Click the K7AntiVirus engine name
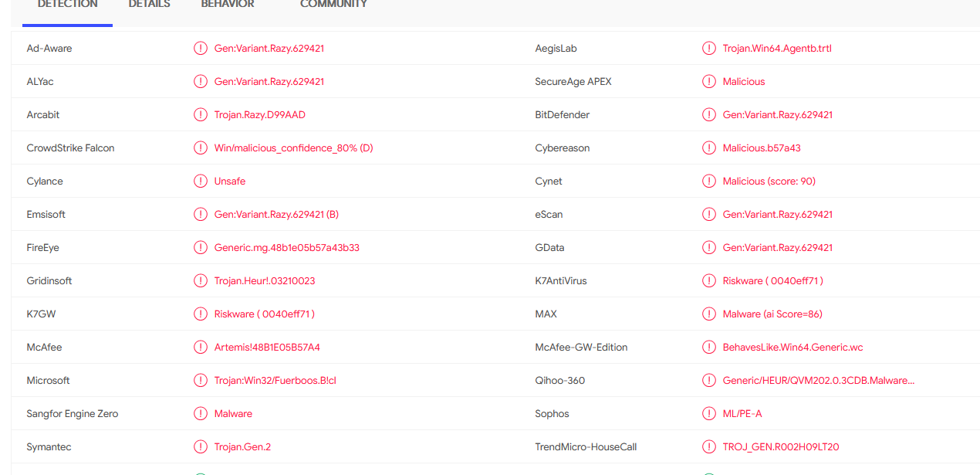Screen dimensions: 980x475 (x=561, y=280)
